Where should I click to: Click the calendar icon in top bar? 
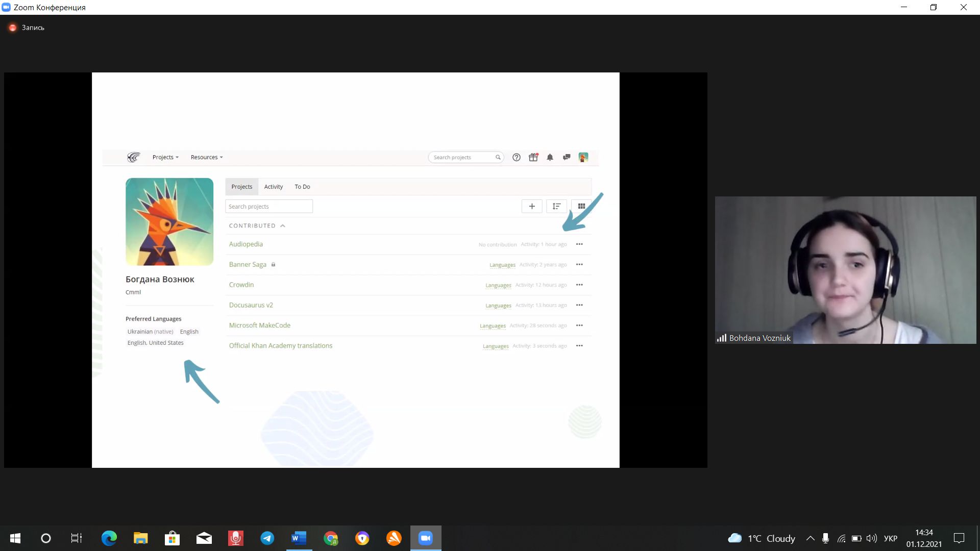point(533,157)
